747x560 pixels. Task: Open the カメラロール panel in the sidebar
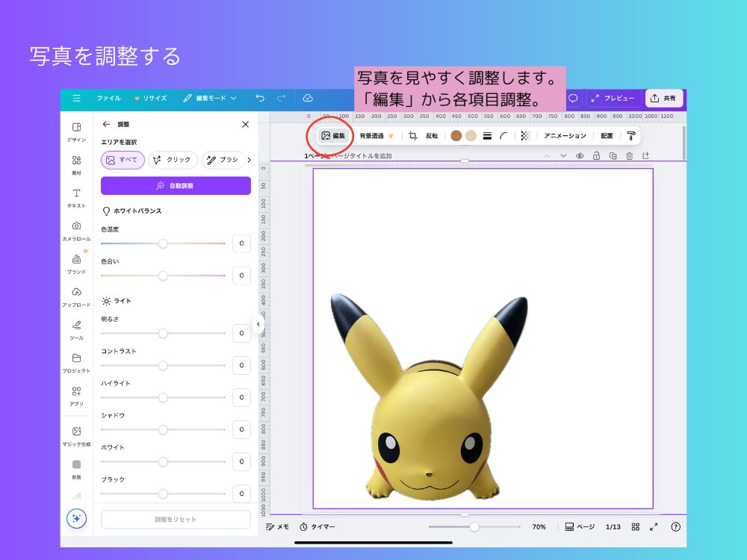76,231
